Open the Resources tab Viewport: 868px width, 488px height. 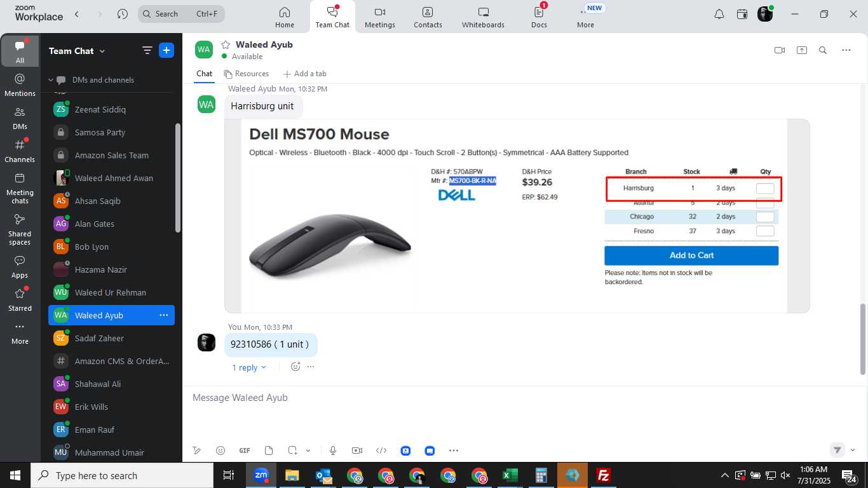(x=247, y=74)
